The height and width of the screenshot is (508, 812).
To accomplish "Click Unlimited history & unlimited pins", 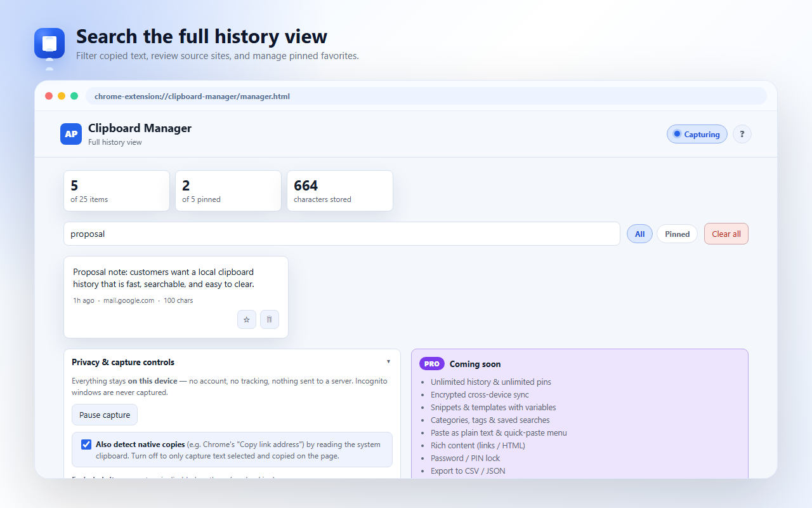I will click(491, 382).
